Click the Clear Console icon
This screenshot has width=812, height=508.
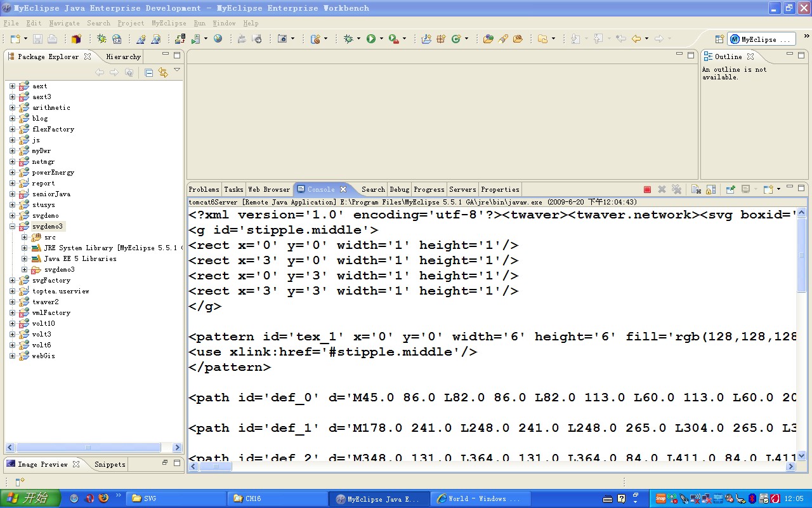(x=696, y=189)
